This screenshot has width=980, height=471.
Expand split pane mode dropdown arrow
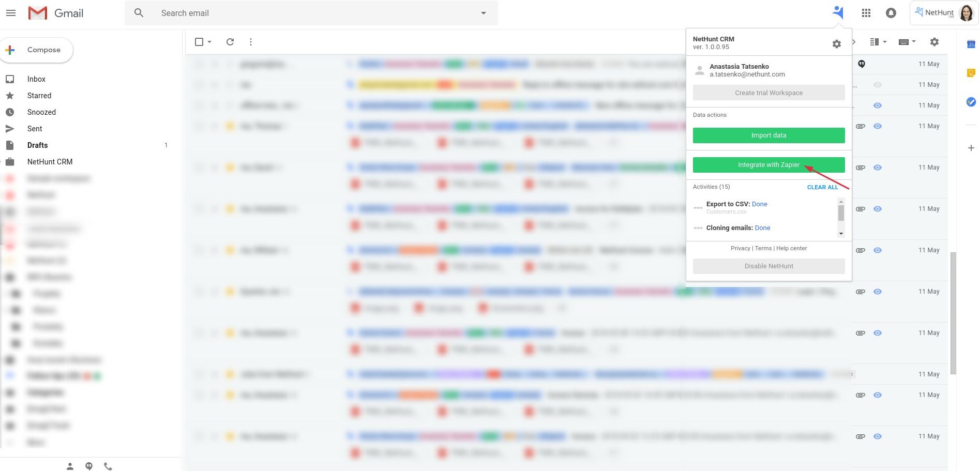coord(885,42)
